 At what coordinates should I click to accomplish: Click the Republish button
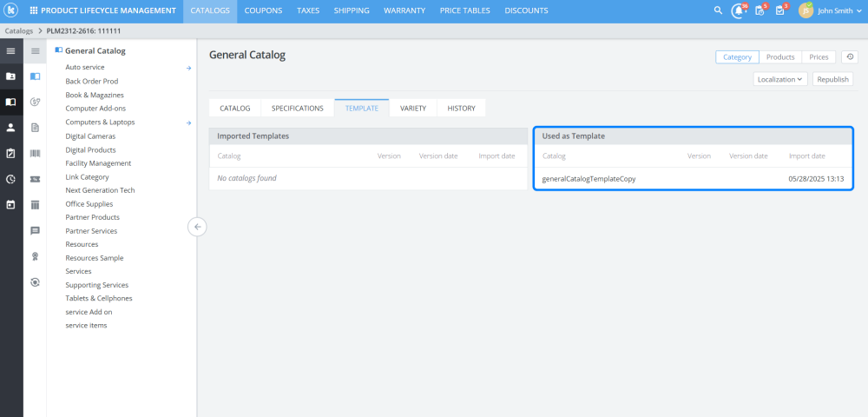click(x=832, y=79)
